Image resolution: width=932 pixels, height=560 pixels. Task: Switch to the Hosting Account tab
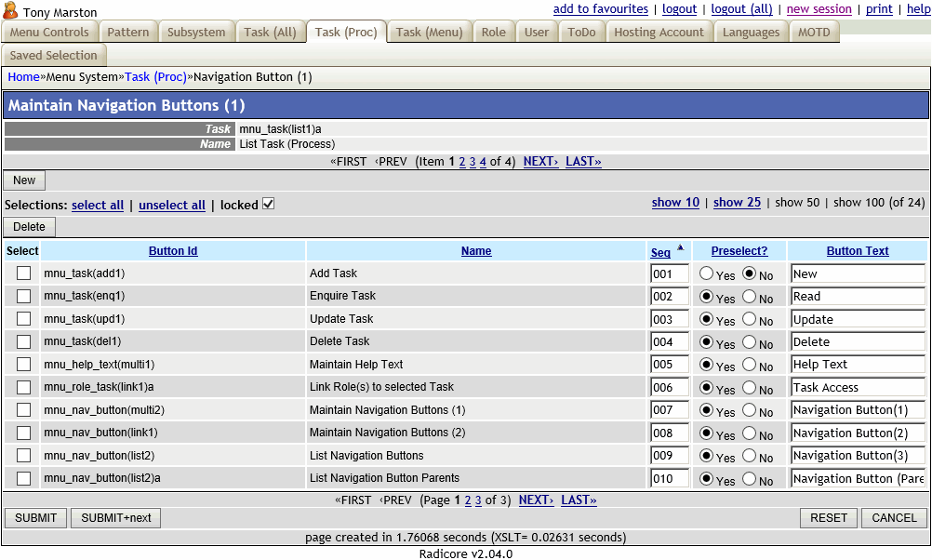click(659, 31)
